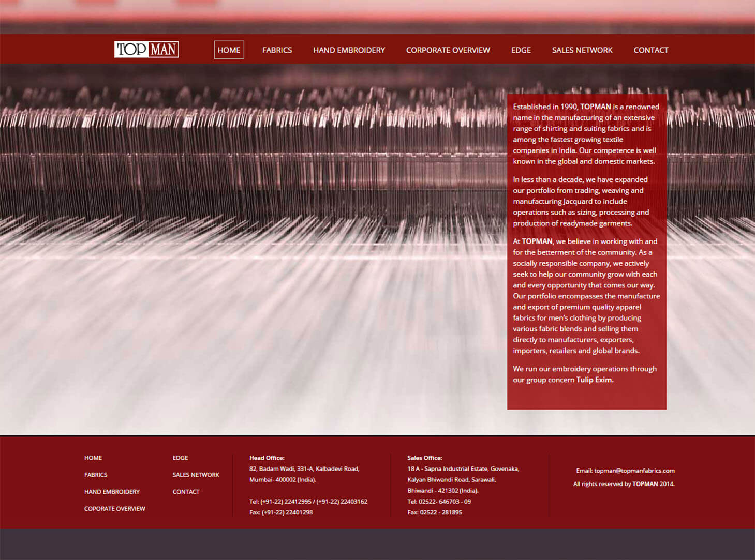Click the footer HOME link
The width and height of the screenshot is (755, 560).
[93, 458]
